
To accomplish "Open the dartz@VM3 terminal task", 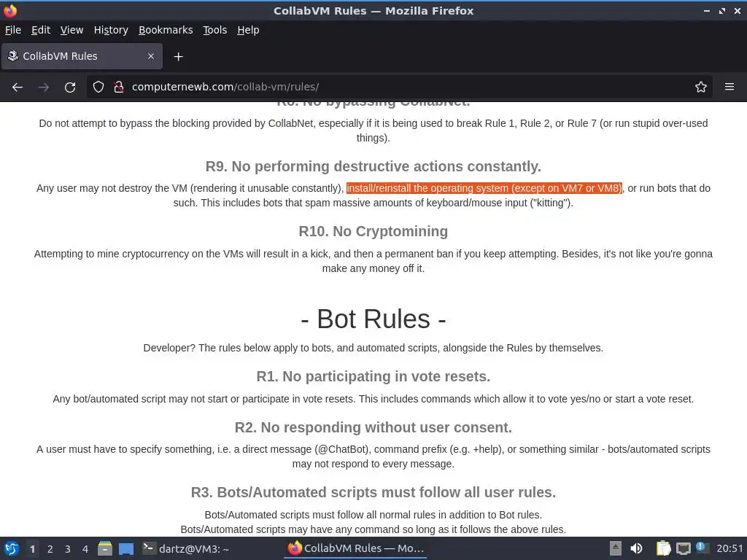I will 186,548.
